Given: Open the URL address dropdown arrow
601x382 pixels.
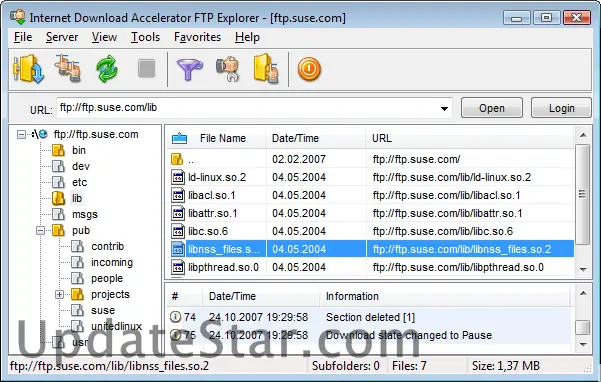Looking at the screenshot, I should click(444, 109).
